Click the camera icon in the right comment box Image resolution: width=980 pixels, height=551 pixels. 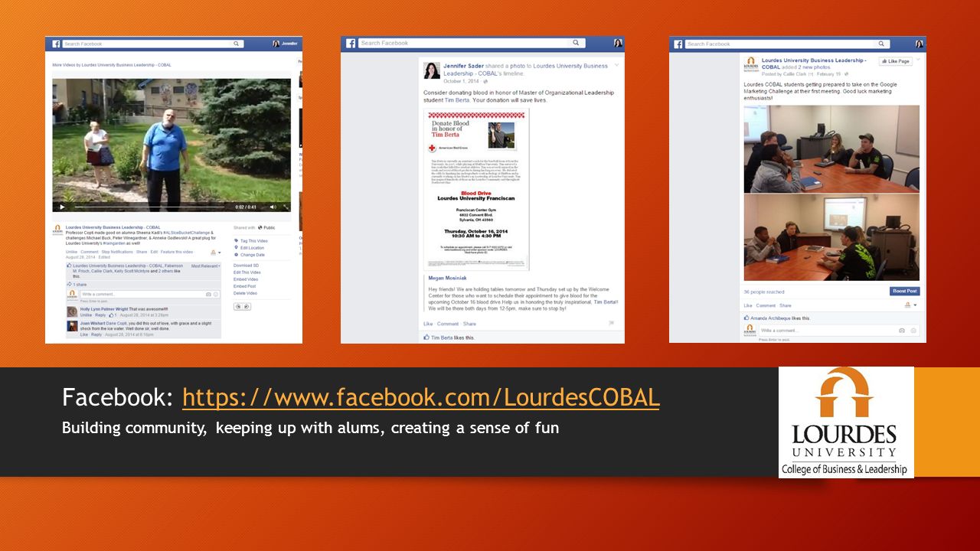[902, 330]
